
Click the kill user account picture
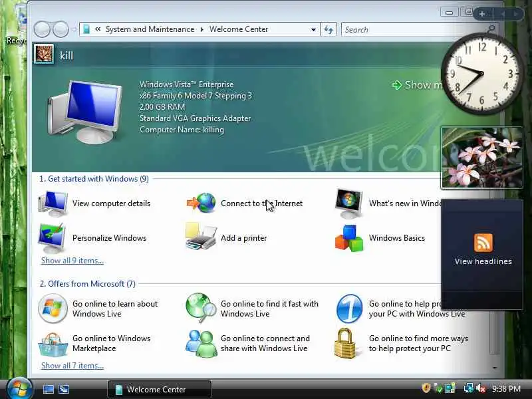pyautogui.click(x=43, y=54)
